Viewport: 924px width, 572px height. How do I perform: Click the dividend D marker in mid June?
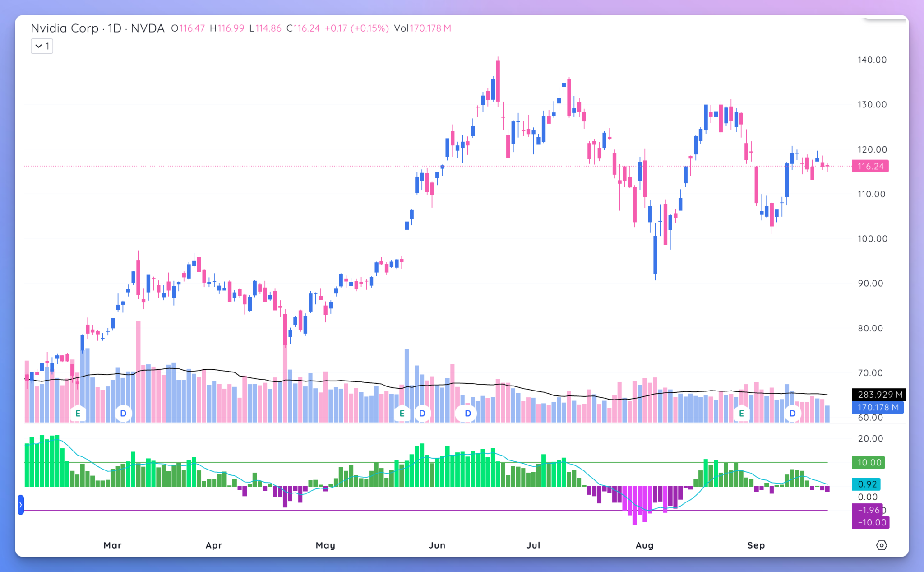coord(468,413)
